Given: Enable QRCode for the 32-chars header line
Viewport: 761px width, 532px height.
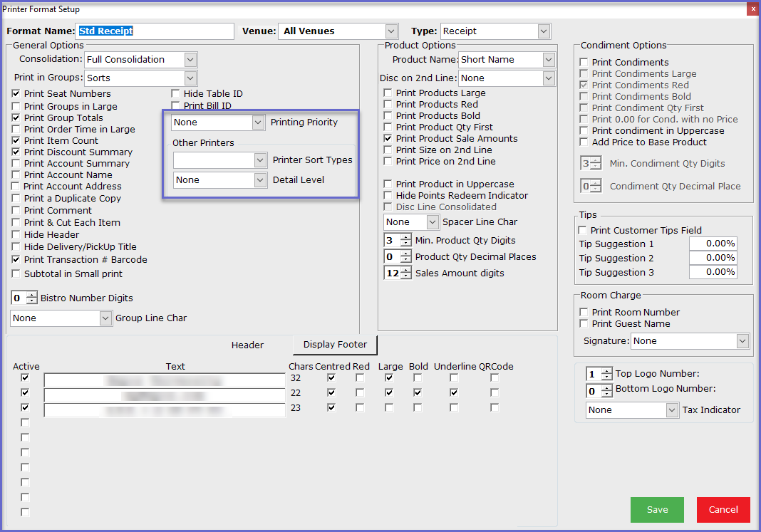Looking at the screenshot, I should point(495,377).
